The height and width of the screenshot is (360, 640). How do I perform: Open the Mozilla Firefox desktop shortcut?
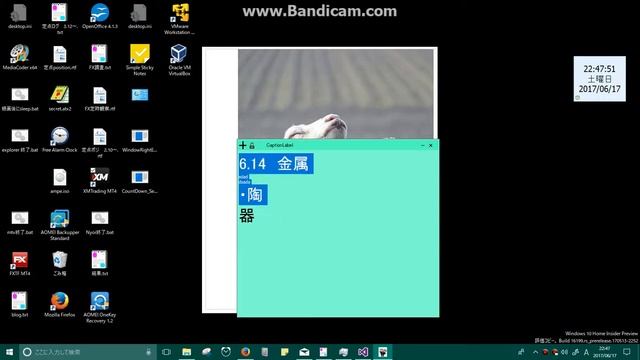(x=60, y=304)
